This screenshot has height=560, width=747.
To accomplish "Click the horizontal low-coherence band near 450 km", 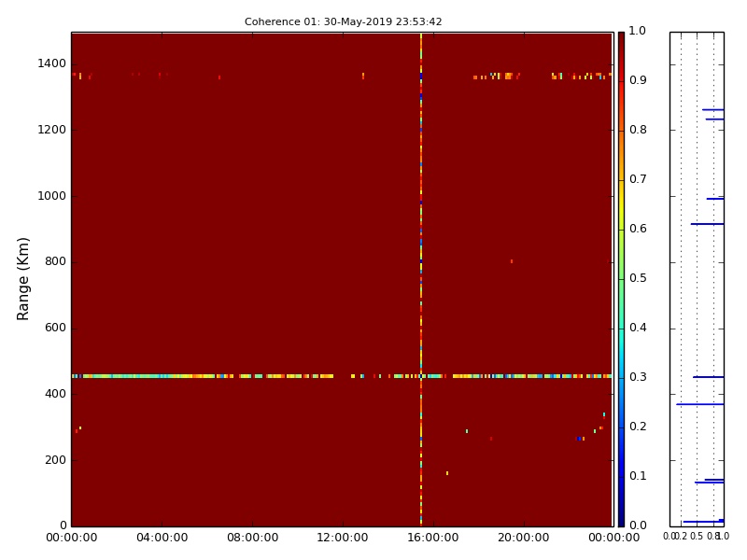I will point(342,376).
